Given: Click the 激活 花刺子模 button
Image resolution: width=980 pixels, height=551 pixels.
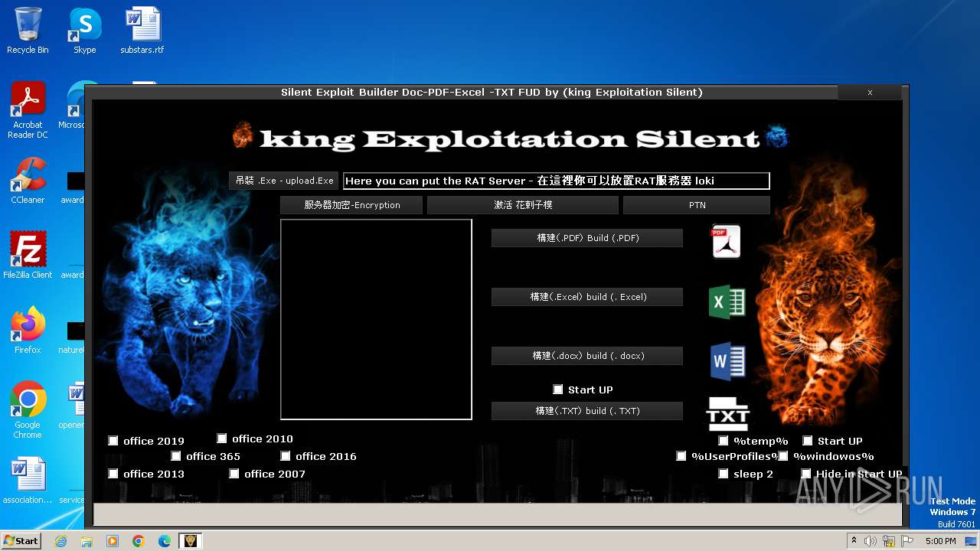Looking at the screenshot, I should pyautogui.click(x=523, y=205).
